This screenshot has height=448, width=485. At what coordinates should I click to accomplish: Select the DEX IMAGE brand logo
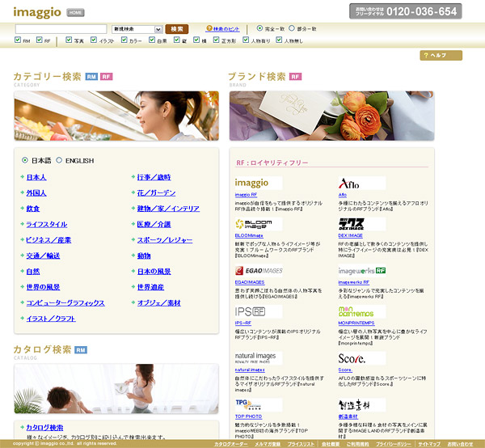(351, 224)
